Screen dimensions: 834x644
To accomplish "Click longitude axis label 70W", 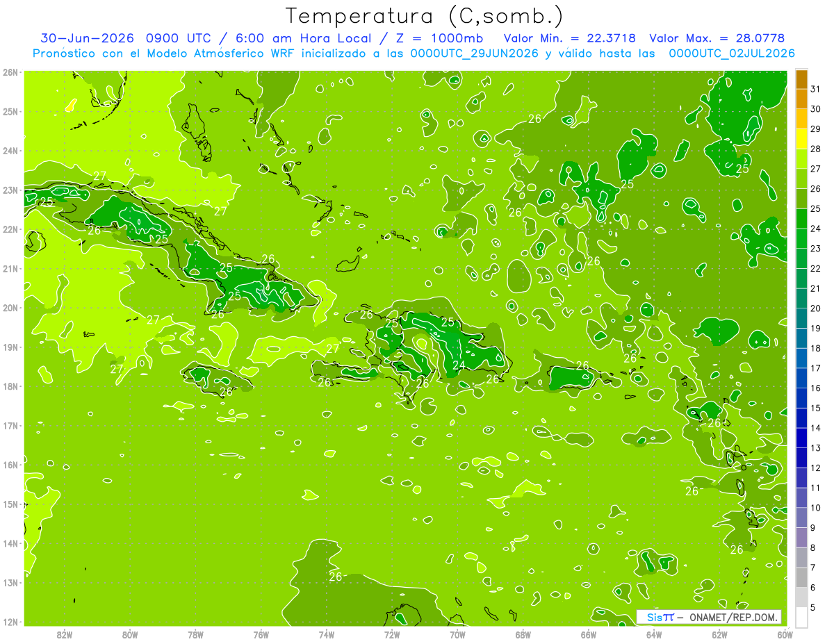I will click(x=457, y=634).
